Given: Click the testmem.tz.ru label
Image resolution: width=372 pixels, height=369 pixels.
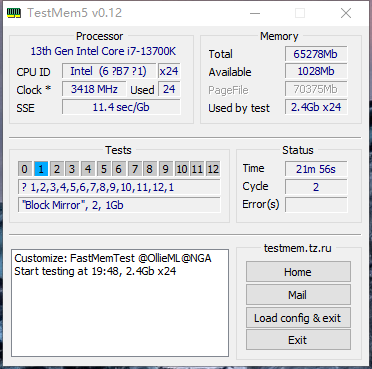Looking at the screenshot, I should (x=298, y=248).
